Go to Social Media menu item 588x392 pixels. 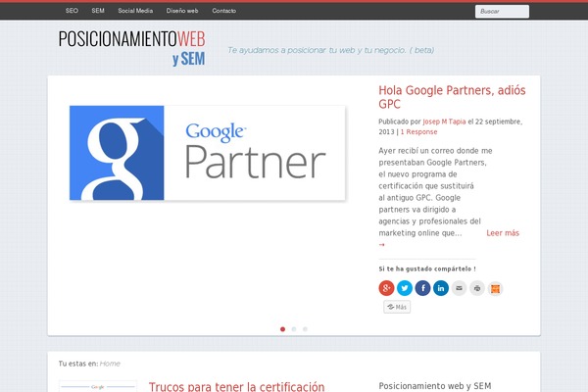135,11
